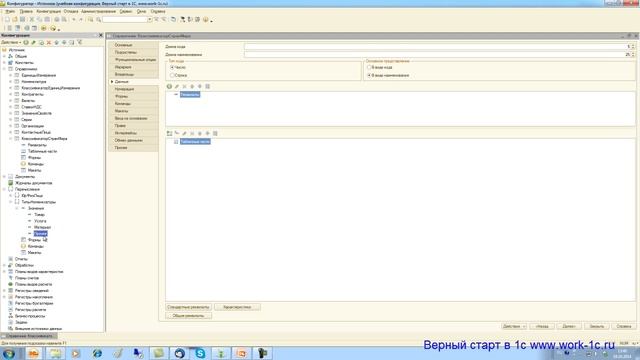
Task: Select the Материал enumeration value
Action: tap(42, 227)
